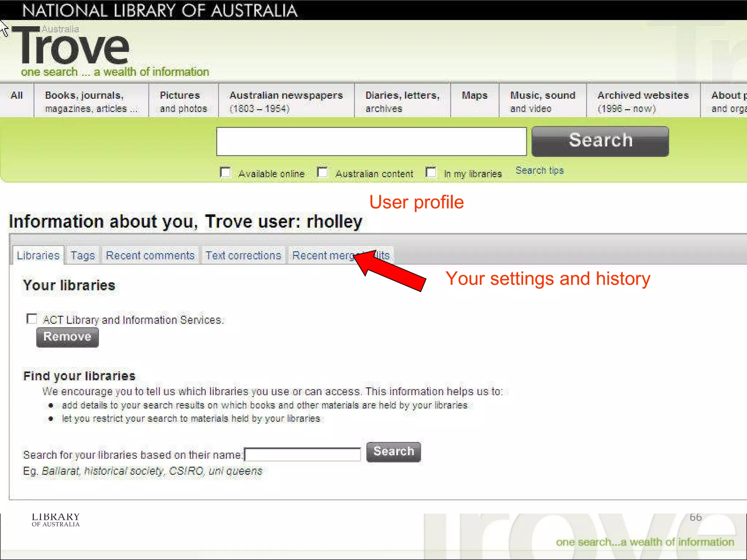
Task: Click the large Search button
Action: [600, 141]
